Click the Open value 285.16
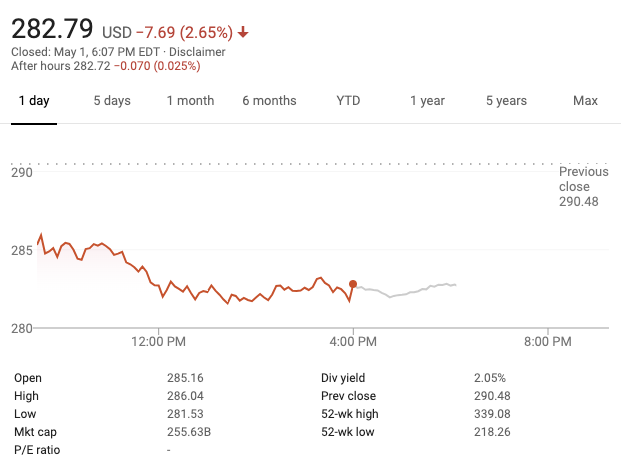This screenshot has height=469, width=621. tap(185, 378)
